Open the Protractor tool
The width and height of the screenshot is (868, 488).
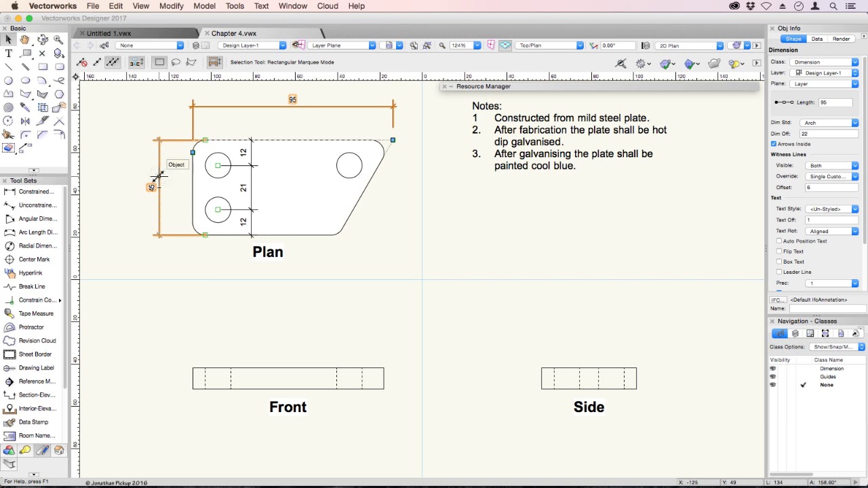[x=31, y=327]
